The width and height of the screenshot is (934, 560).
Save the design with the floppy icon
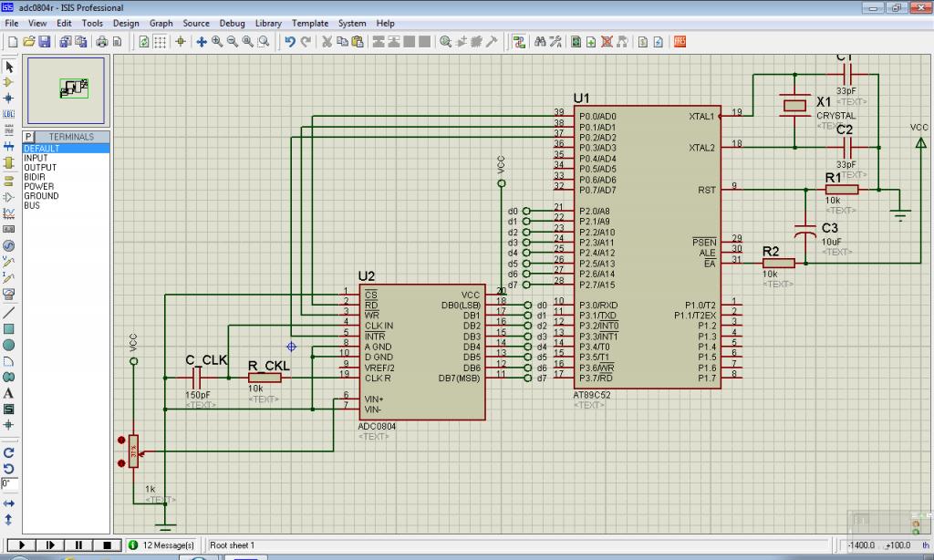click(x=44, y=42)
